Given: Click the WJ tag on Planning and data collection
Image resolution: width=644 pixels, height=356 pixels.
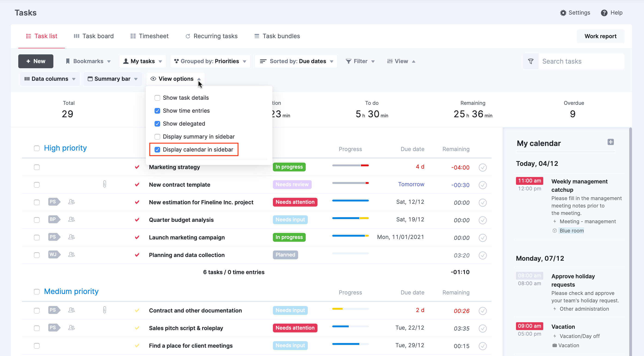Looking at the screenshot, I should pos(54,255).
